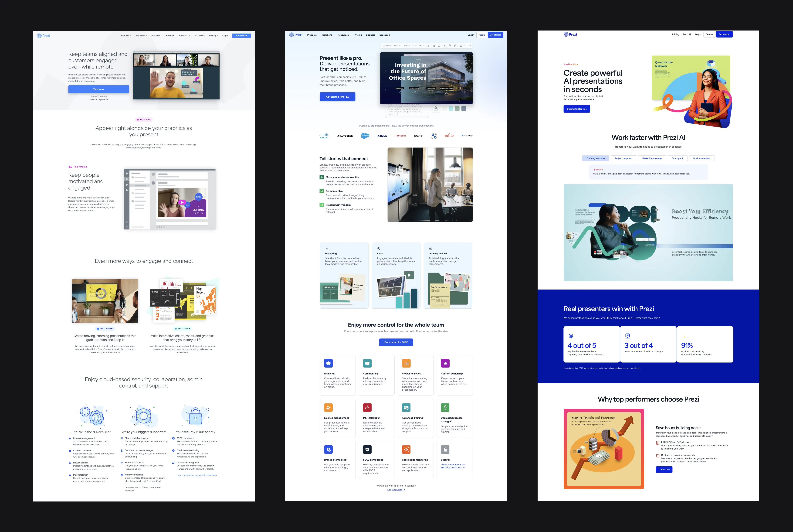Open the font size 16 dropdown
The width and height of the screenshot is (793, 532).
[x=422, y=46]
